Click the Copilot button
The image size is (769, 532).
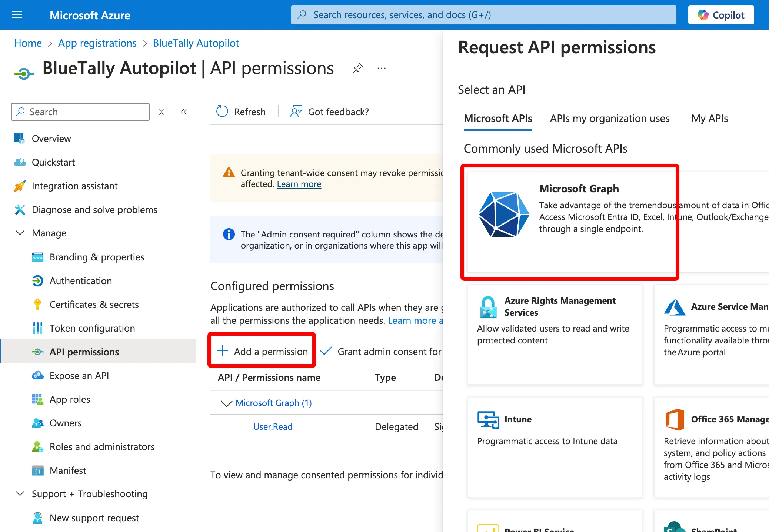[x=721, y=15]
